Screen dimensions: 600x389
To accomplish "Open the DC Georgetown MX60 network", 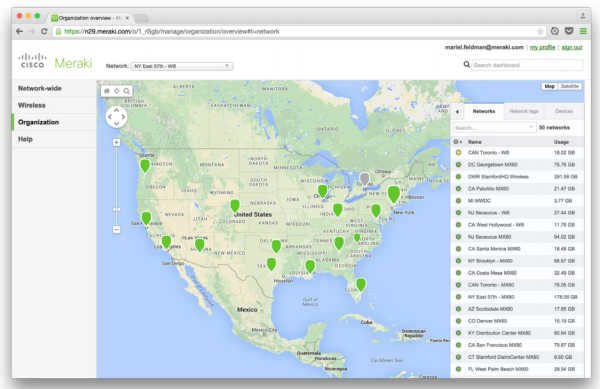I will pyautogui.click(x=517, y=164).
